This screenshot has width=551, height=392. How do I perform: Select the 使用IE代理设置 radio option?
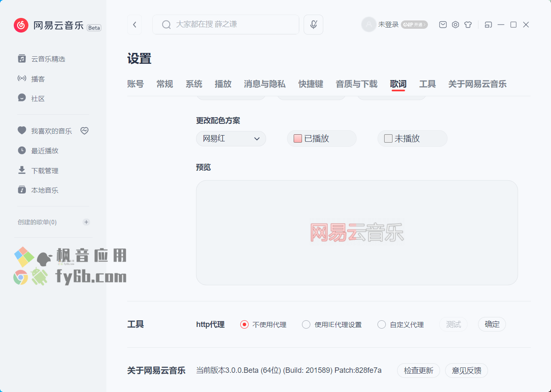pyautogui.click(x=306, y=324)
